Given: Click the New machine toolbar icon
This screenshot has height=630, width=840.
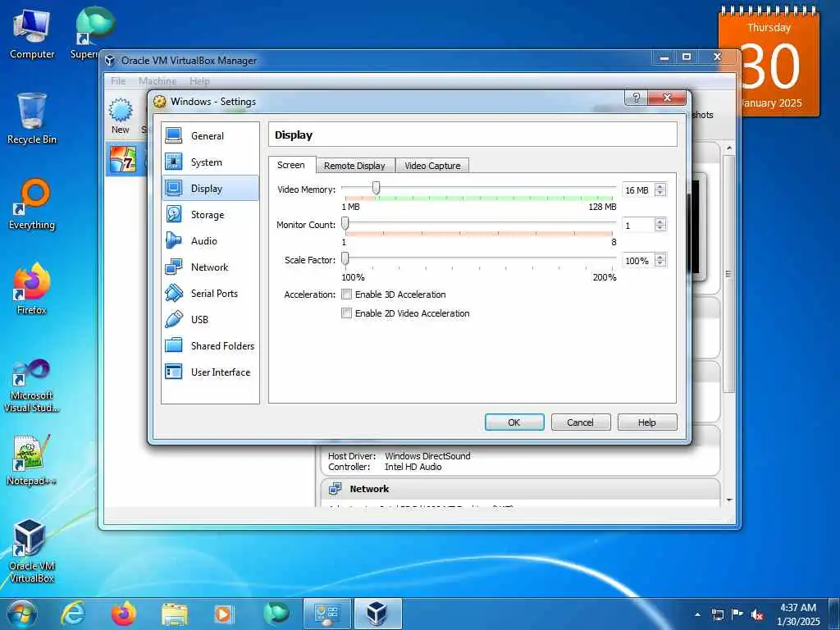Looking at the screenshot, I should (121, 116).
